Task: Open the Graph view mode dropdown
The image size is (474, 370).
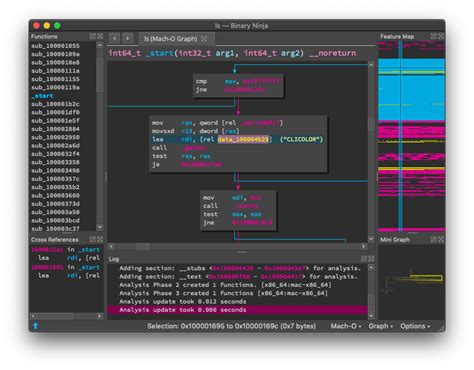Action: 381,326
